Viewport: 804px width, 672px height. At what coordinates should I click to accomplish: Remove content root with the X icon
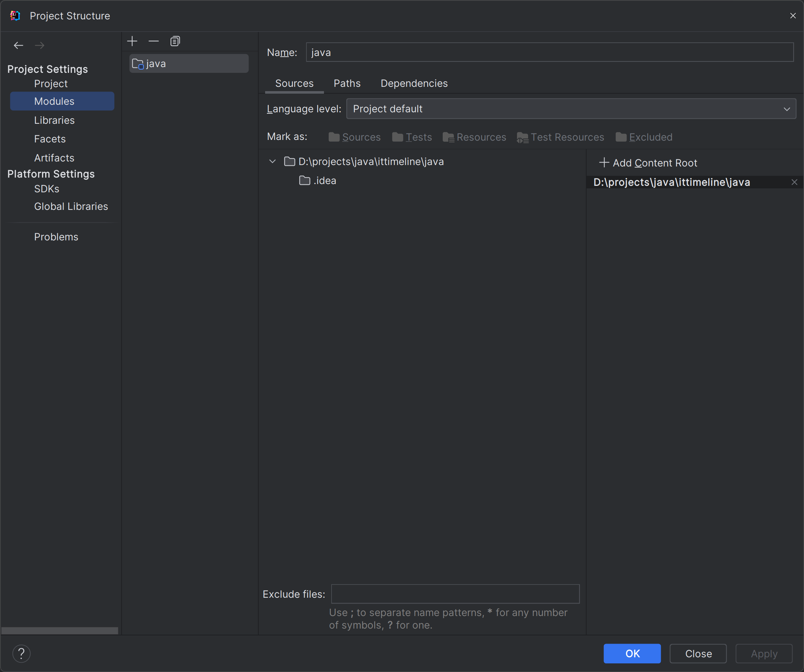tap(794, 182)
